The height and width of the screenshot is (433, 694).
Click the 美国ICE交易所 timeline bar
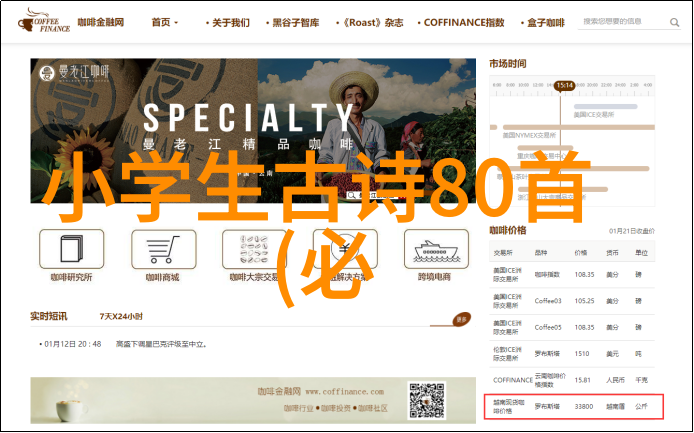[605, 107]
